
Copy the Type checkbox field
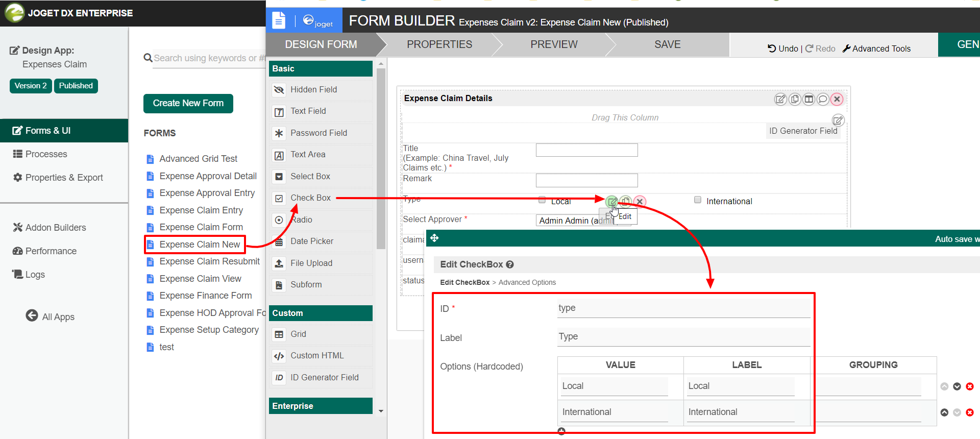626,202
